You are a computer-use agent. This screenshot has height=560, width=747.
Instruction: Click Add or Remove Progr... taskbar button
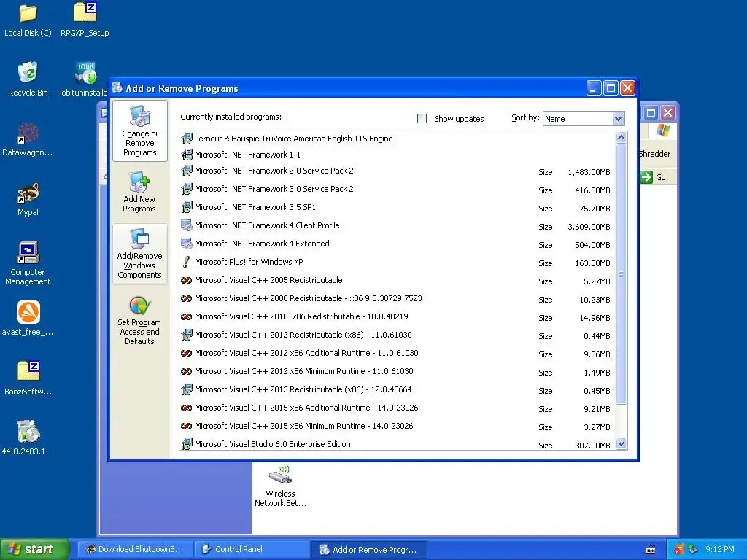point(368,550)
